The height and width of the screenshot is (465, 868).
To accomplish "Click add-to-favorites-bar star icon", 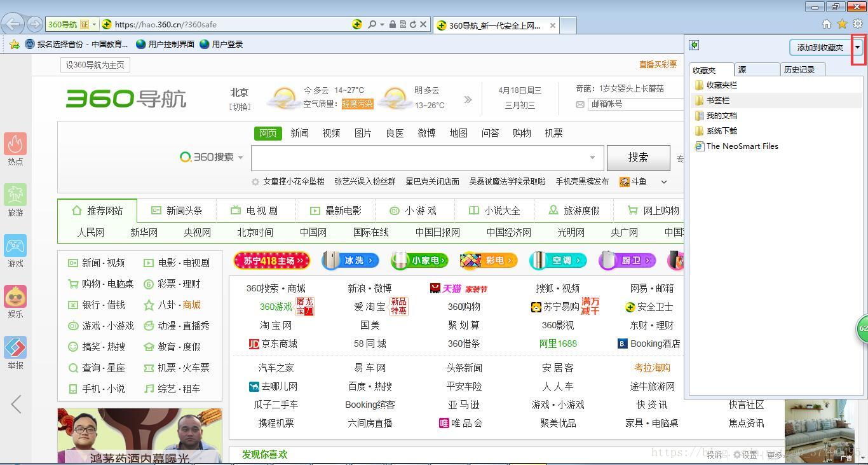I will pos(14,44).
